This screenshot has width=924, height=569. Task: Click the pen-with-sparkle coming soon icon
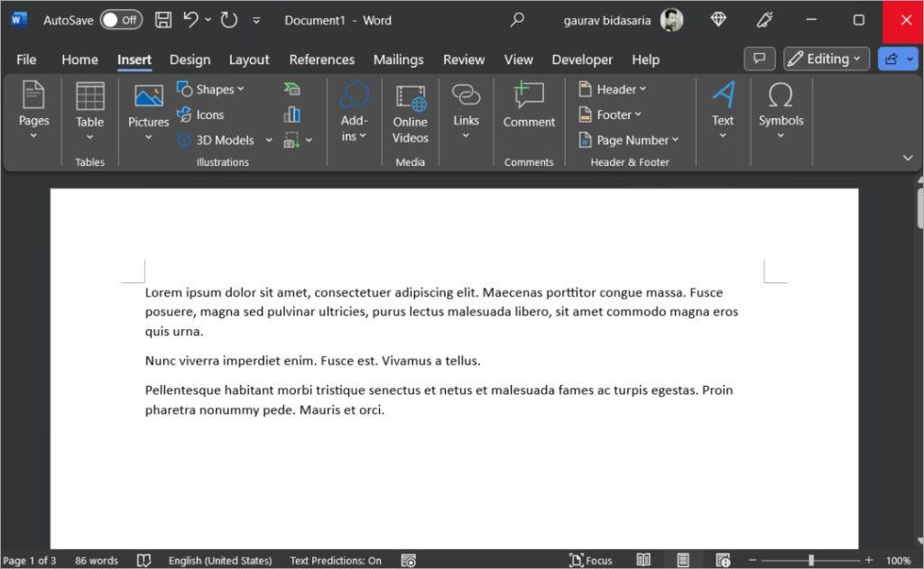click(765, 20)
